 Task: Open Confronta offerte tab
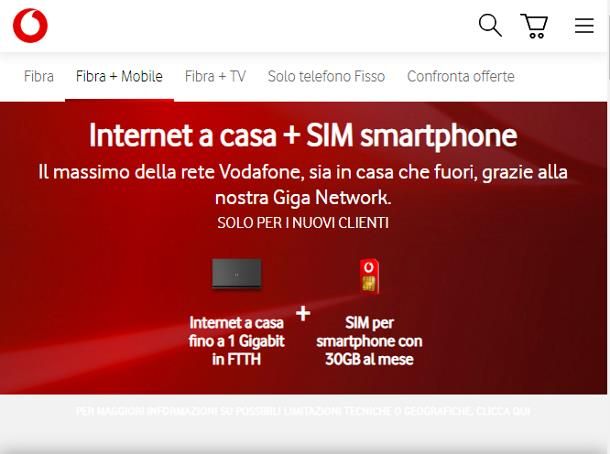click(x=461, y=76)
